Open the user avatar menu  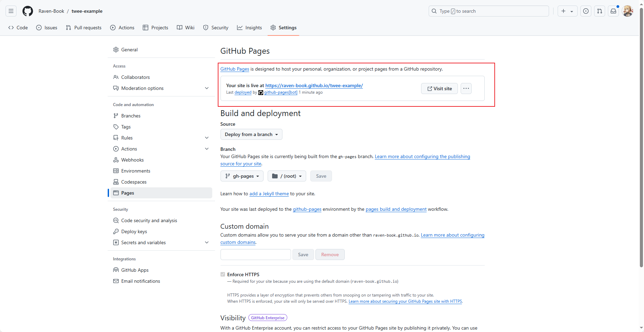(x=627, y=11)
